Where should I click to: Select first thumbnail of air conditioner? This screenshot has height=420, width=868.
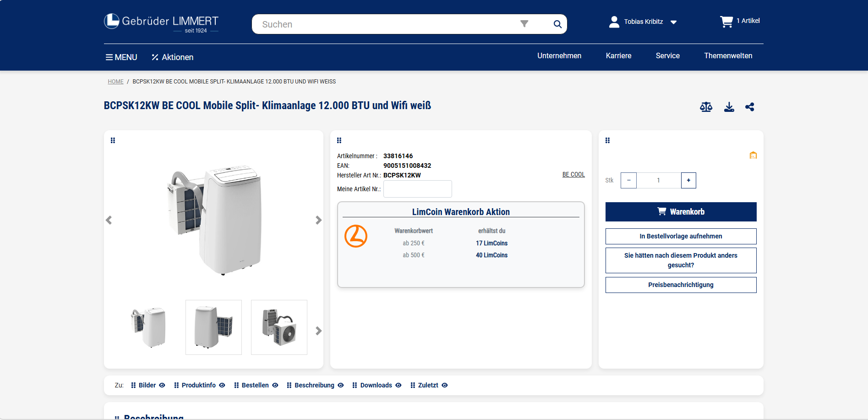tap(148, 327)
